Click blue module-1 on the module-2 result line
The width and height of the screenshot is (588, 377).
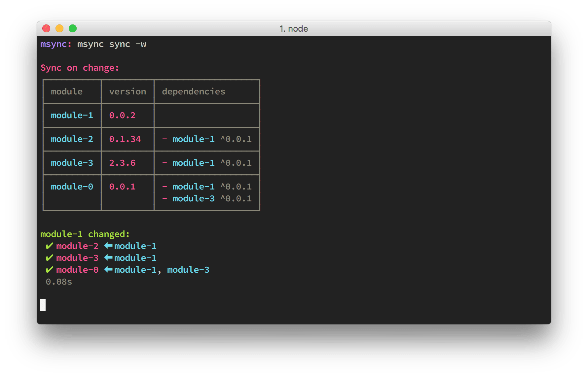pos(135,246)
